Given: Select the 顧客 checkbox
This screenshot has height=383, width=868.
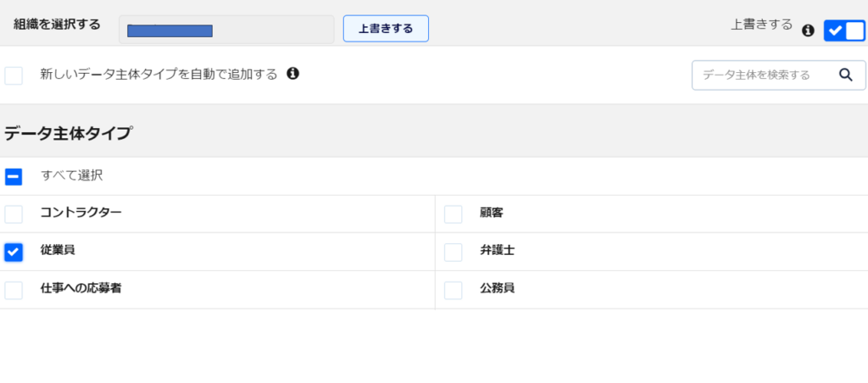Looking at the screenshot, I should (x=453, y=214).
